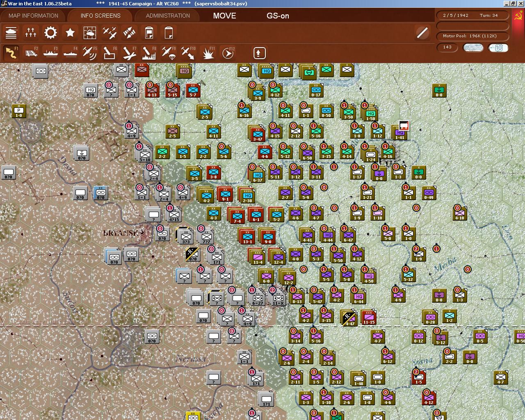Click the GS-on status label
Image resolution: width=525 pixels, height=420 pixels.
(278, 16)
